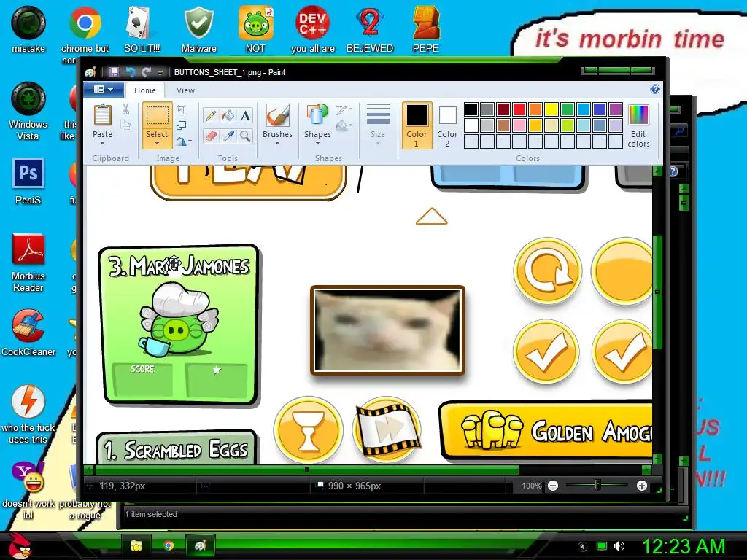Open the Windows Vista recycle bin icon
The width and height of the screenshot is (747, 560).
coord(28,111)
